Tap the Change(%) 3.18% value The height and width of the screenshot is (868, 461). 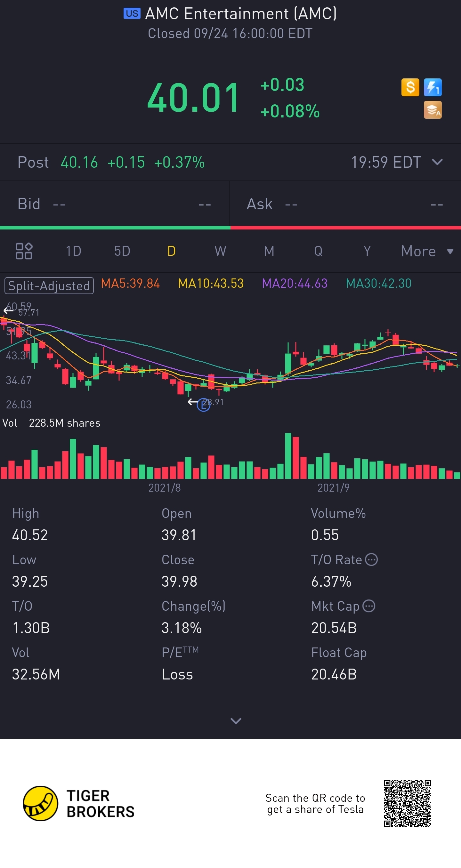click(182, 628)
